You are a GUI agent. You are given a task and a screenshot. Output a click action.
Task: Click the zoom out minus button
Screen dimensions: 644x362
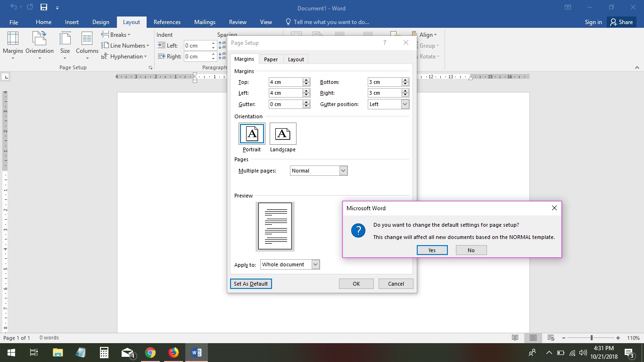pyautogui.click(x=563, y=338)
